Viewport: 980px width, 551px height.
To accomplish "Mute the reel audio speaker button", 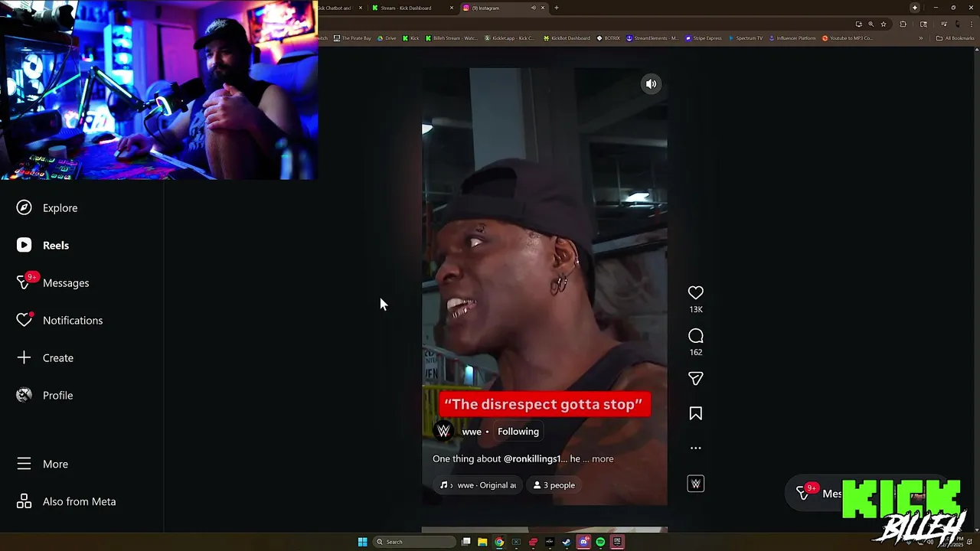I will click(651, 84).
